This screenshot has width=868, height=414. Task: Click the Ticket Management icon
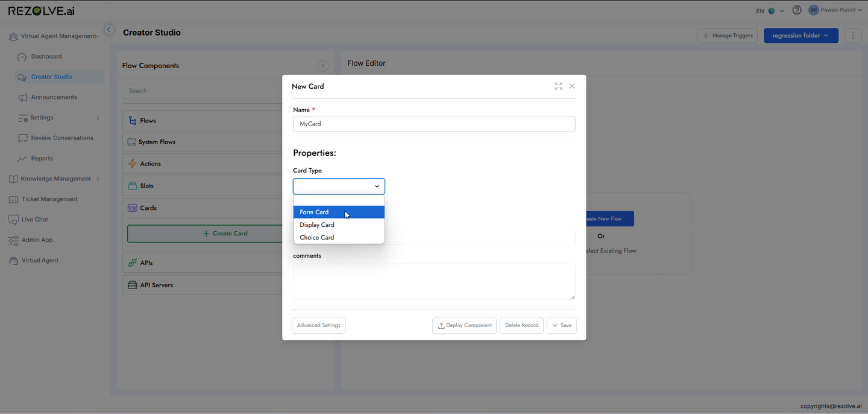point(13,200)
